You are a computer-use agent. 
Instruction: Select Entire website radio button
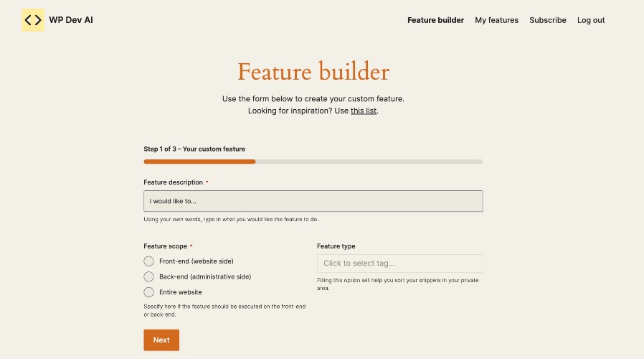(x=148, y=292)
